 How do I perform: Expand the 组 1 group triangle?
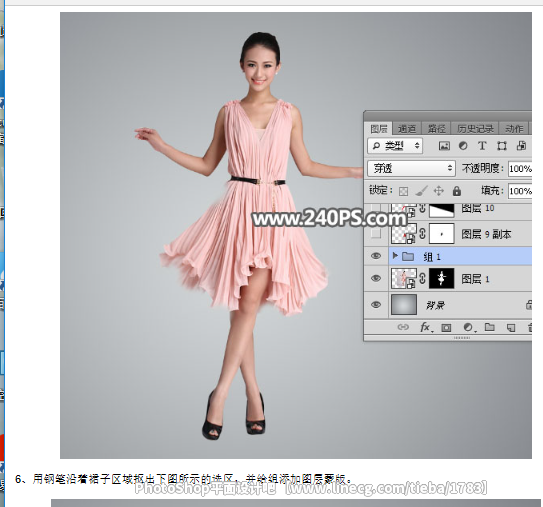click(x=394, y=256)
